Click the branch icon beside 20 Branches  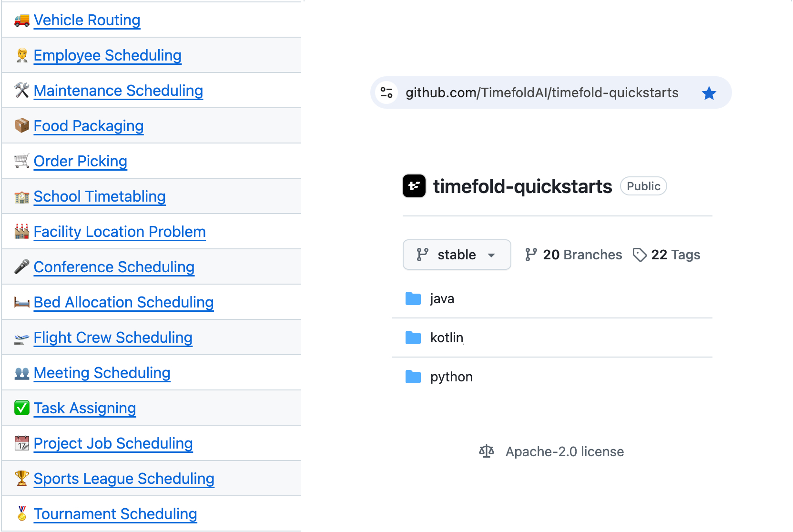pos(531,255)
